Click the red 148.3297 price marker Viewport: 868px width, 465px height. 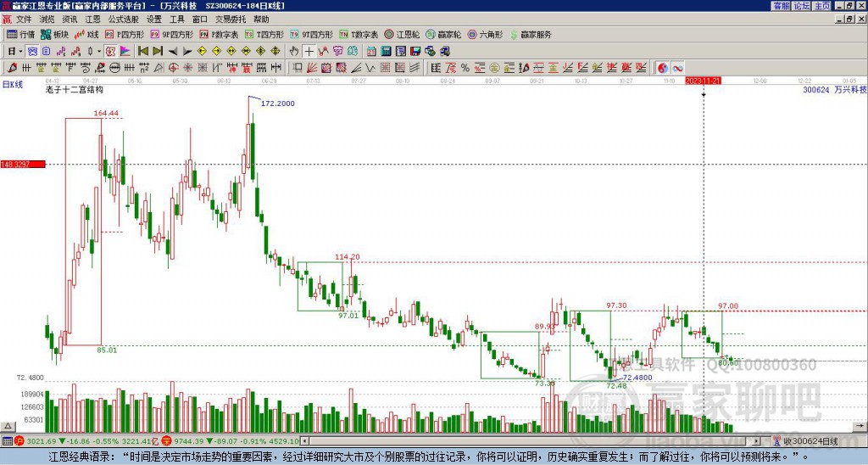(x=23, y=165)
